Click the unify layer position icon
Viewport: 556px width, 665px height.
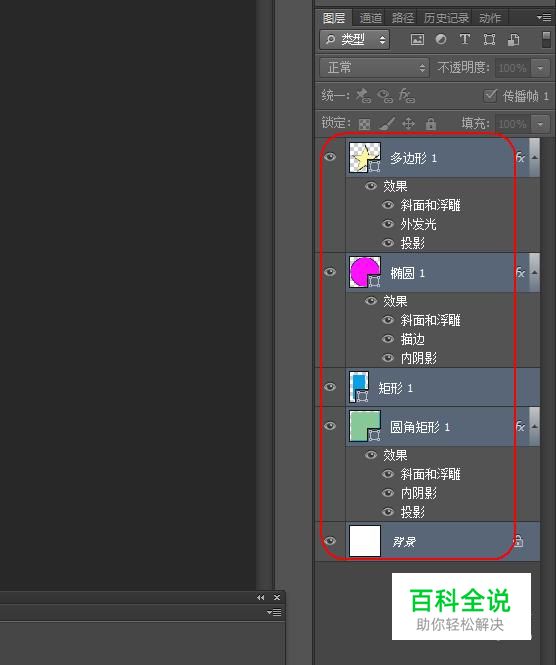tap(363, 96)
